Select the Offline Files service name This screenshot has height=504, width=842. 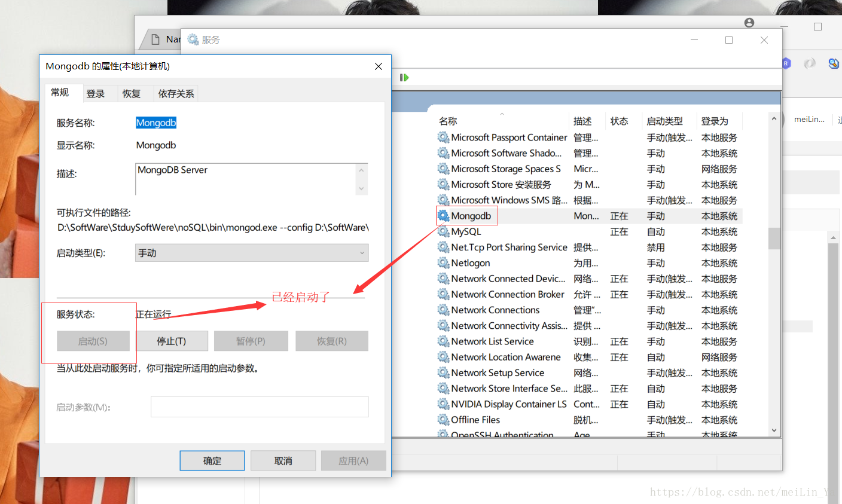coord(475,420)
